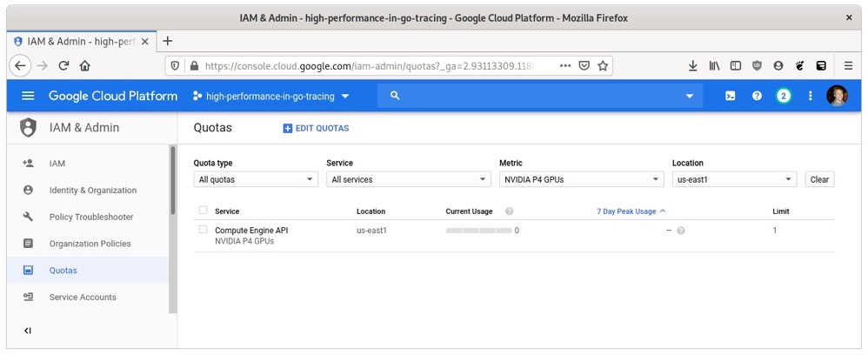The image size is (868, 355).
Task: Click the Limit column header
Action: coord(780,211)
